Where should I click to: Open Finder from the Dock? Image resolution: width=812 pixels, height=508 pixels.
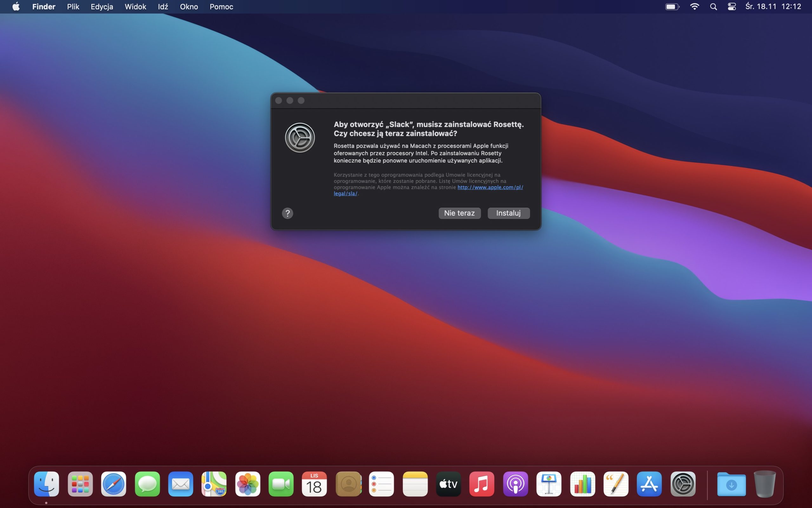pos(46,484)
